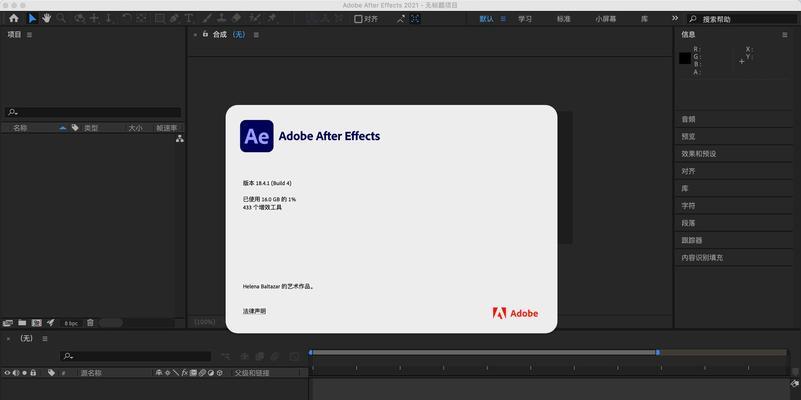
Task: Open the project flowchart view icon
Action: pyautogui.click(x=179, y=139)
